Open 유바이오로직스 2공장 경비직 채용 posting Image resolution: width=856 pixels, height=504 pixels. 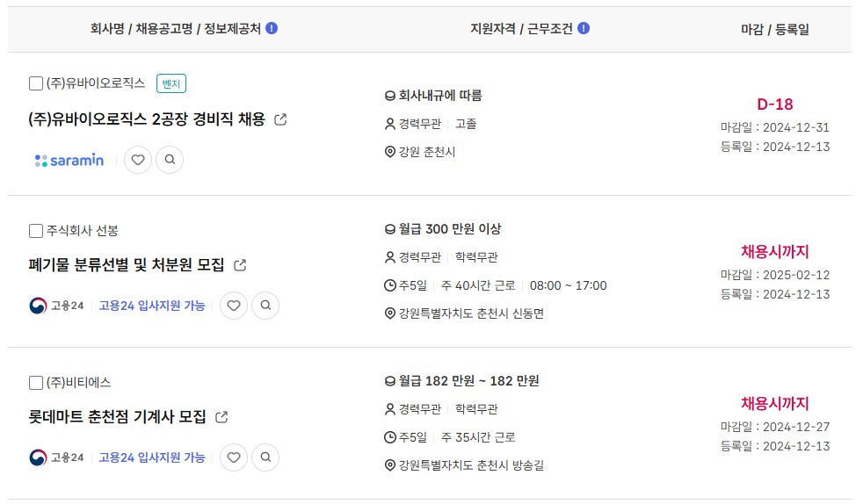click(x=146, y=119)
